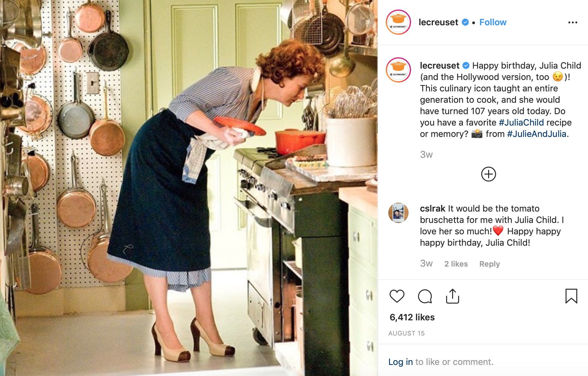Viewport: 588px width, 376px height.
Task: Click the lecreuset avatar beside the caption
Action: pyautogui.click(x=398, y=70)
